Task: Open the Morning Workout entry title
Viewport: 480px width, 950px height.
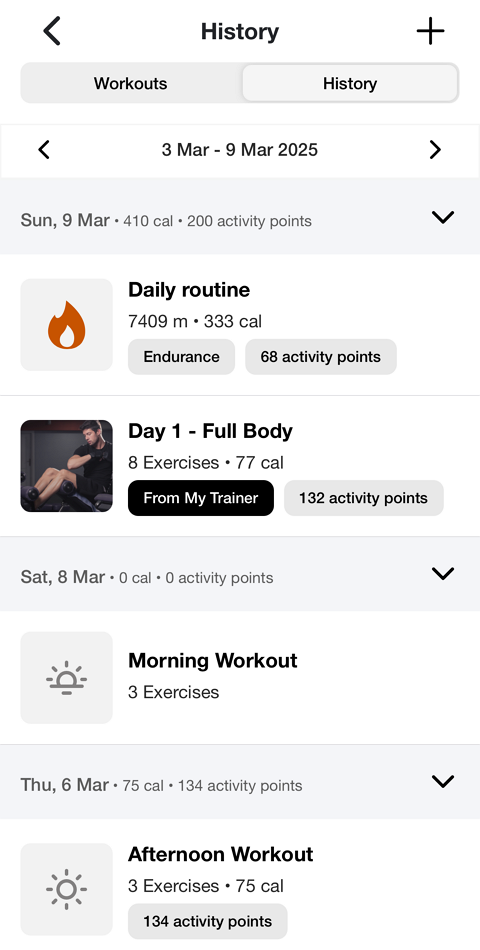Action: (x=213, y=660)
